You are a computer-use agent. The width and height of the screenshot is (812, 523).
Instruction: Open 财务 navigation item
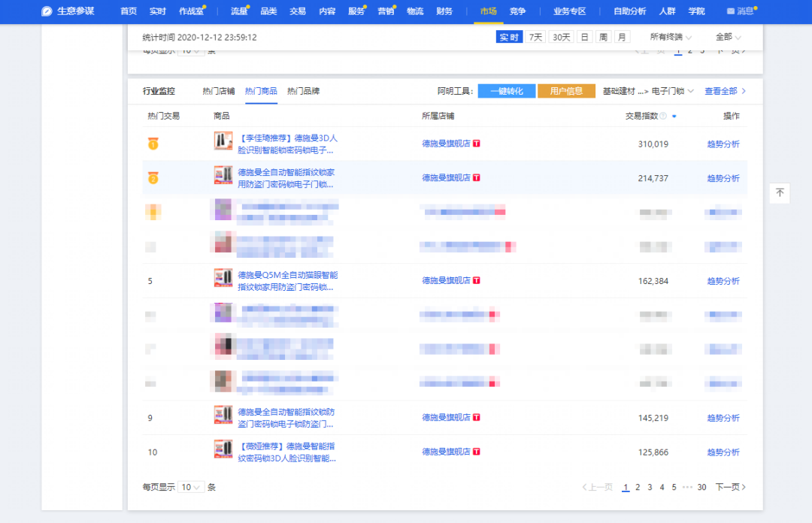[x=444, y=11]
